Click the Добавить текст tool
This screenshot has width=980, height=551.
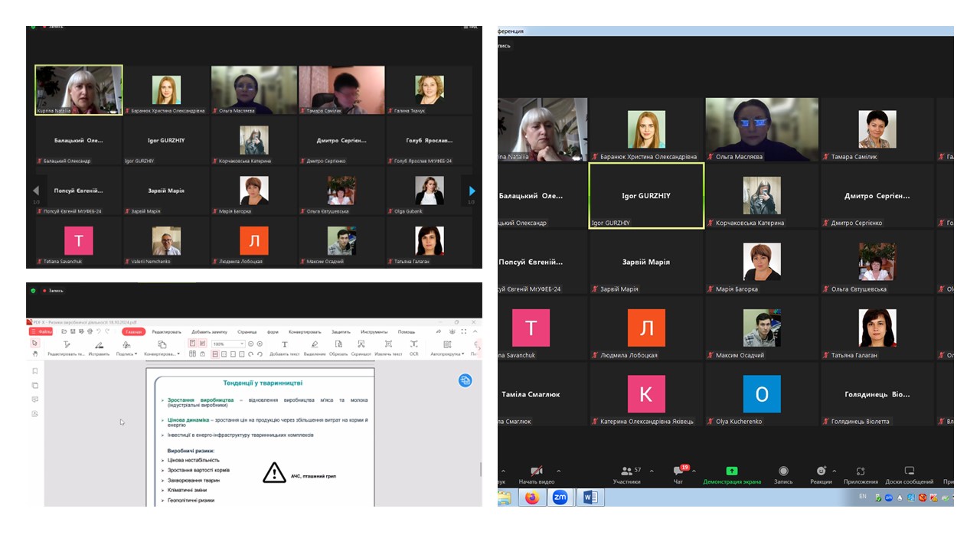pyautogui.click(x=285, y=348)
